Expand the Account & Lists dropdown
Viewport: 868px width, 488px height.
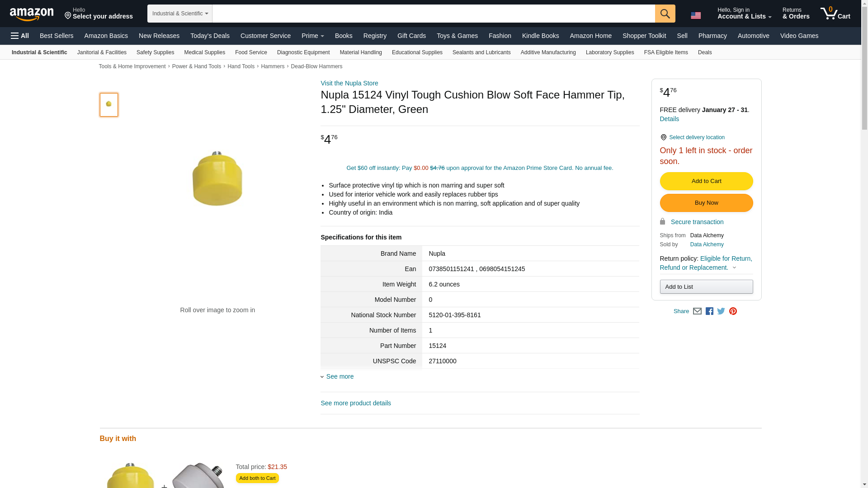click(x=744, y=13)
